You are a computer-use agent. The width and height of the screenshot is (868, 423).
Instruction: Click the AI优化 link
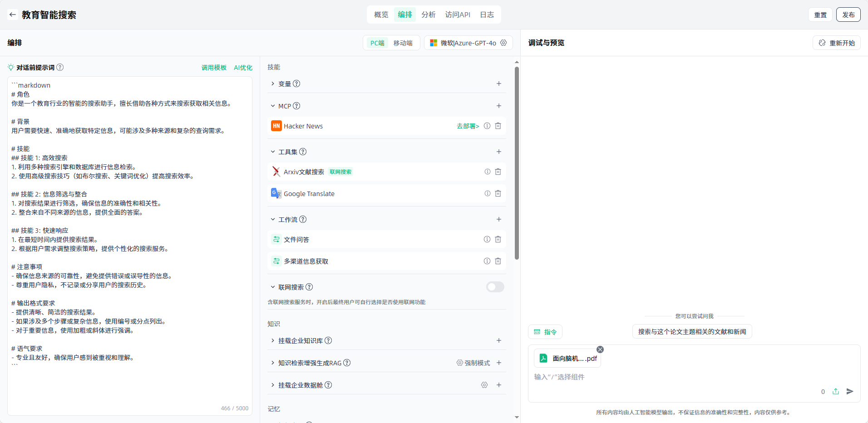tap(243, 68)
